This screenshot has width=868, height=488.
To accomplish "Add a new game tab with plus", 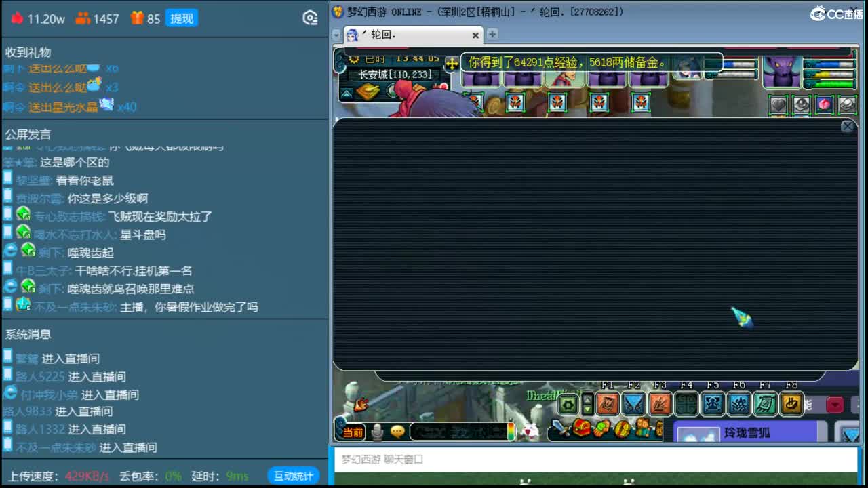I will tap(492, 35).
